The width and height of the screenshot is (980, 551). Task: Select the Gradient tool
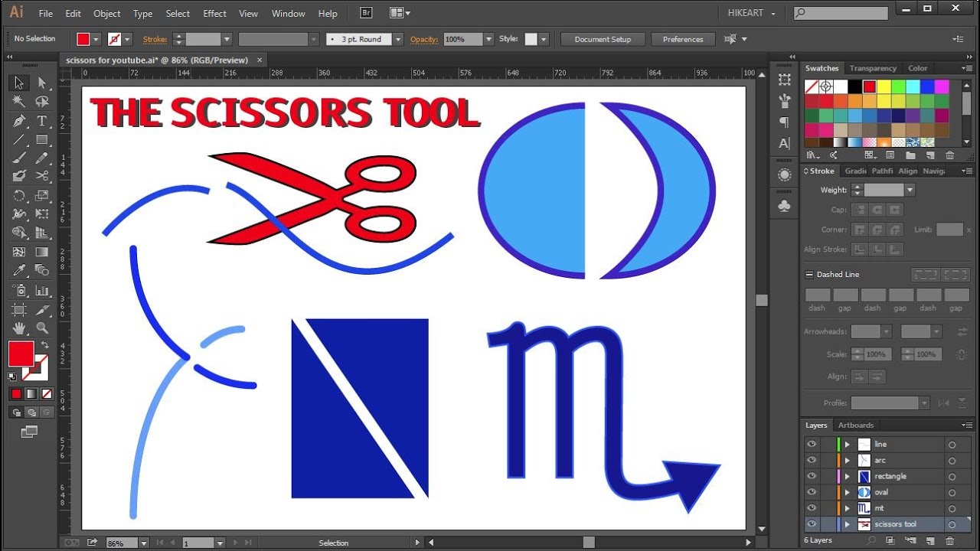click(42, 252)
